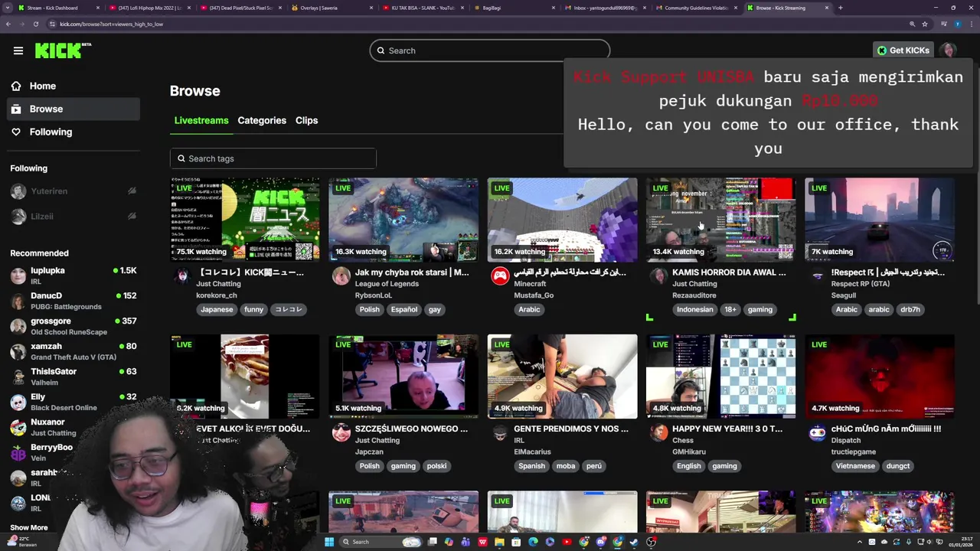
Task: Open Rezaauditore channel avatar
Action: (x=658, y=276)
